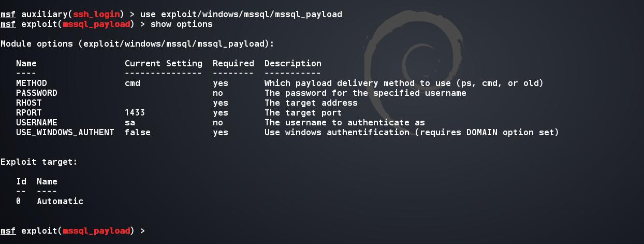Image resolution: width=644 pixels, height=244 pixels.
Task: Select the USERNAME option name
Action: pos(36,123)
